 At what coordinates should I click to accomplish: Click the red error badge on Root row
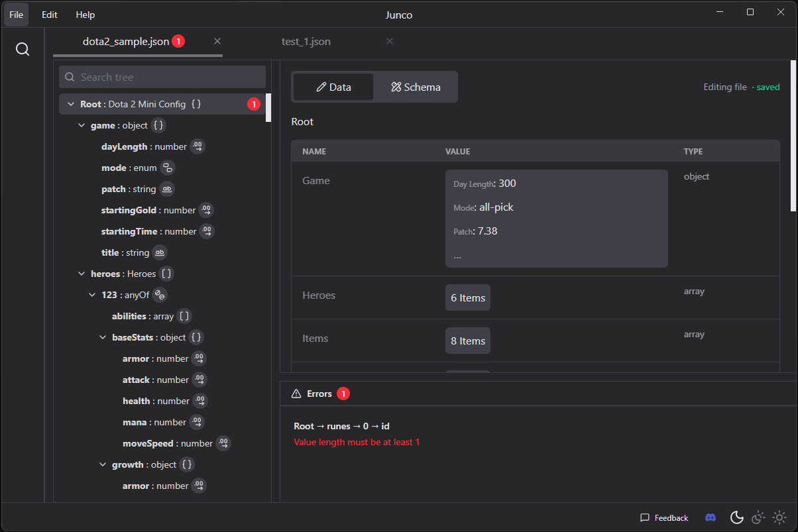pos(253,104)
